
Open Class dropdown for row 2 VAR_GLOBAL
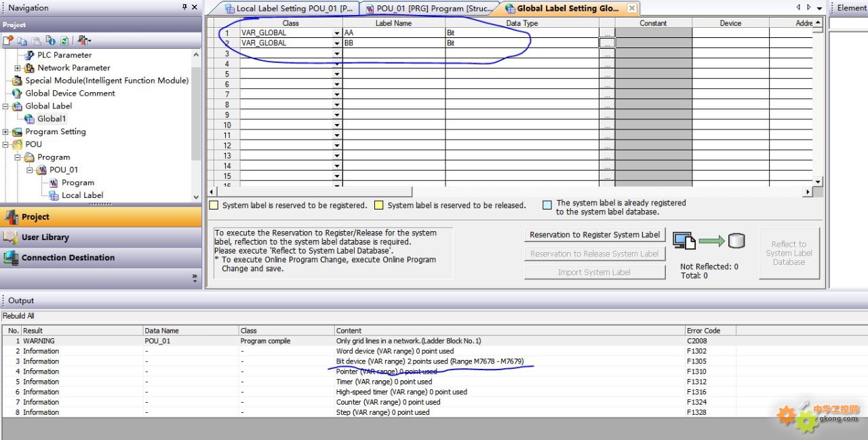point(337,43)
